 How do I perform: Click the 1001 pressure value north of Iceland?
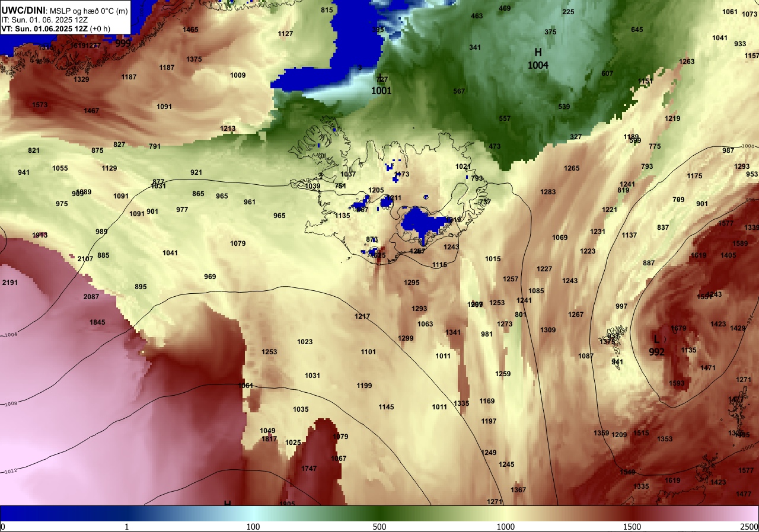pos(381,91)
